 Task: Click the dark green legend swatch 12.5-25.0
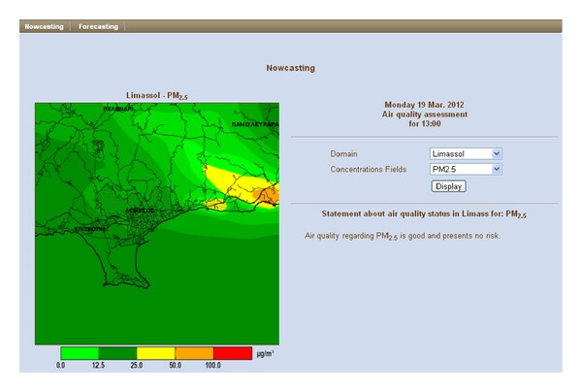(x=117, y=353)
